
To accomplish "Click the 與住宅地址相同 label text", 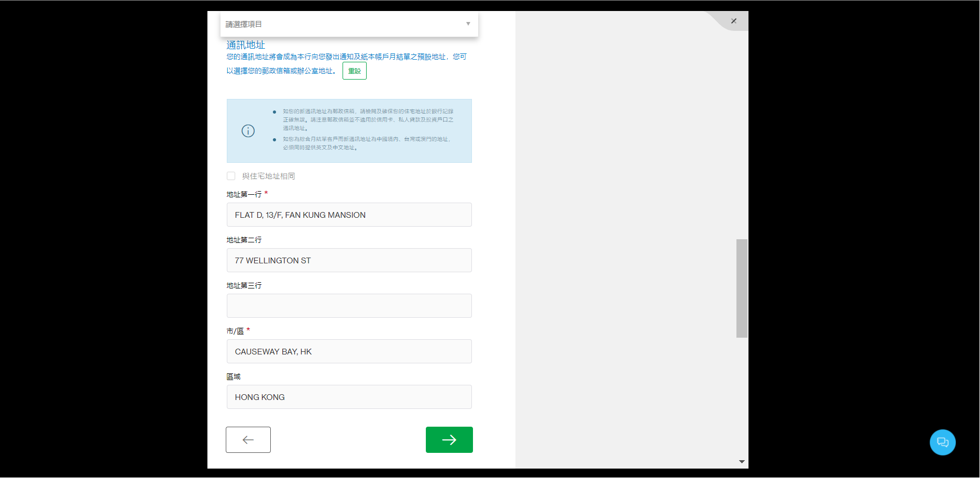I will pyautogui.click(x=268, y=176).
